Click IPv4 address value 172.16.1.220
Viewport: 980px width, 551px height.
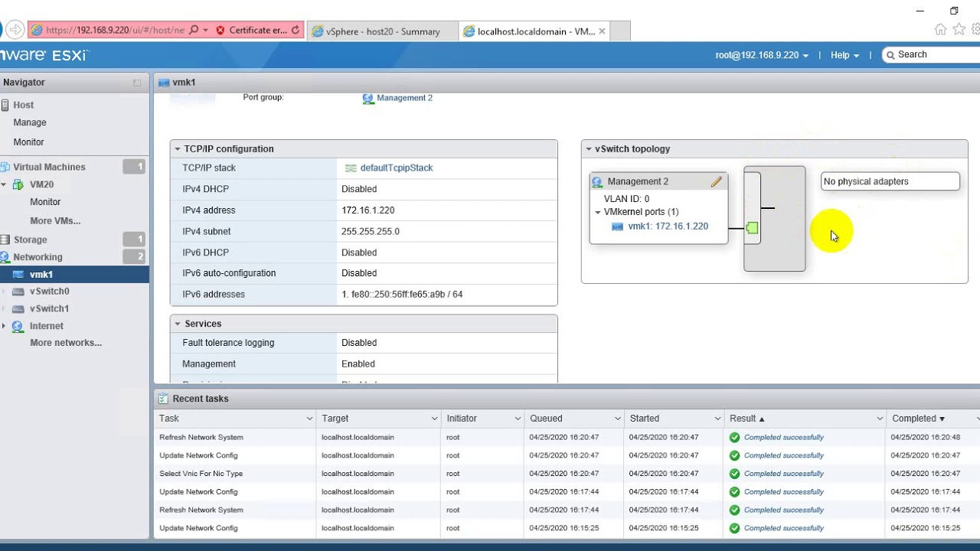[x=367, y=210]
